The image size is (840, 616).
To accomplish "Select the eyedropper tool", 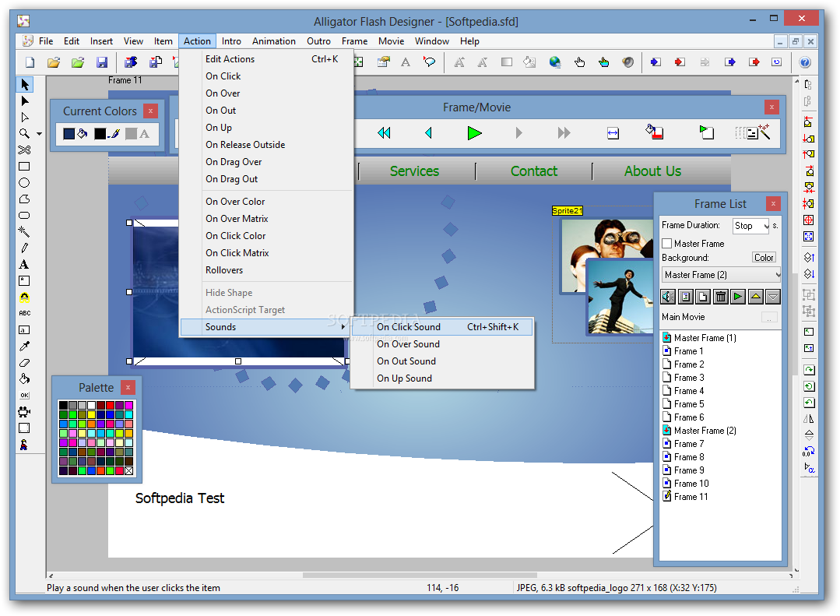I will (x=24, y=347).
